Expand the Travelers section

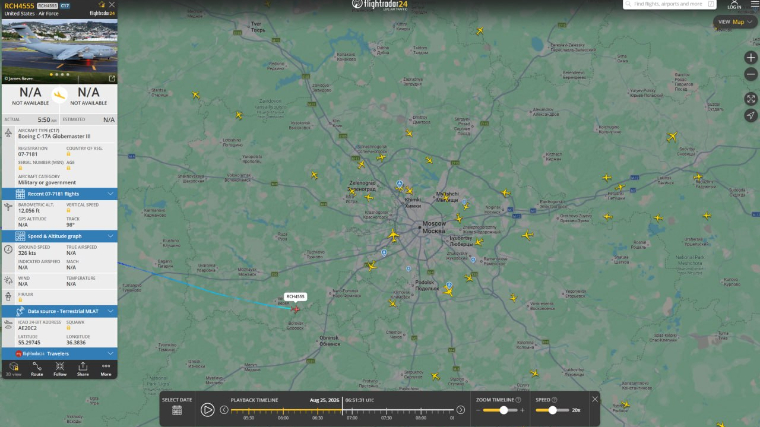point(60,354)
